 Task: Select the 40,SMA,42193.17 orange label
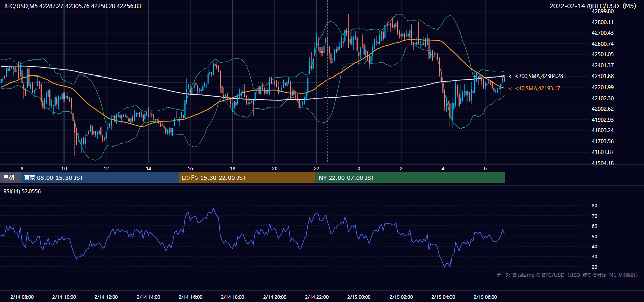pyautogui.click(x=534, y=88)
